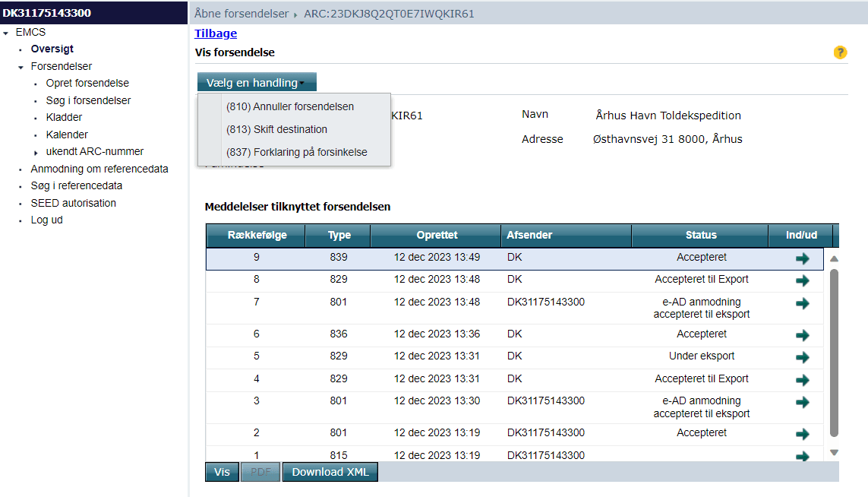
Task: Click the yellow help question mark icon
Action: pyautogui.click(x=840, y=52)
